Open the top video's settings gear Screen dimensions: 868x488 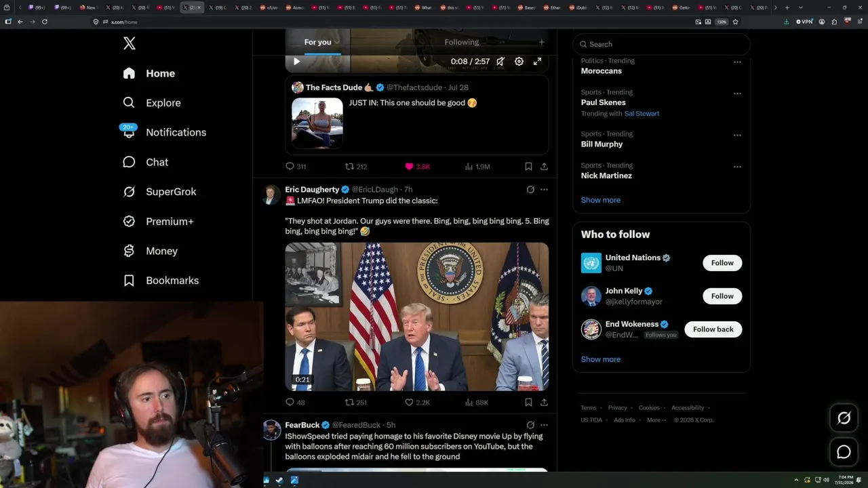(519, 62)
